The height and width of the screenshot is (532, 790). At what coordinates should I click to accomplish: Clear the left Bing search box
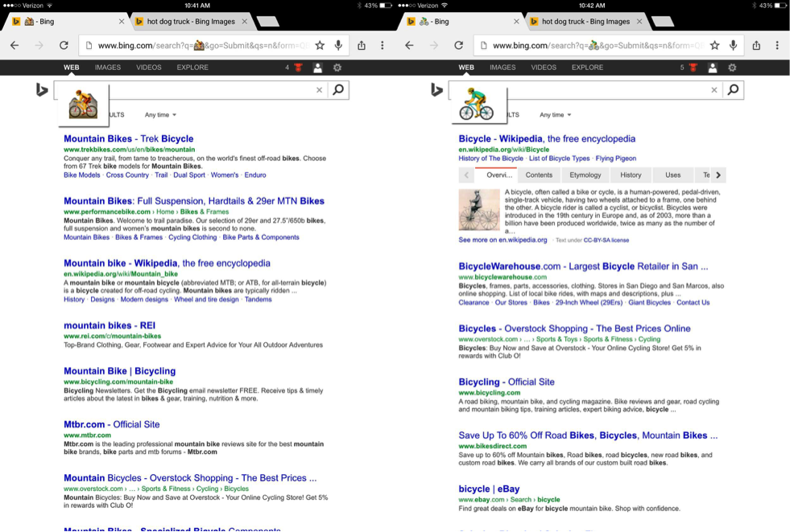click(x=319, y=90)
